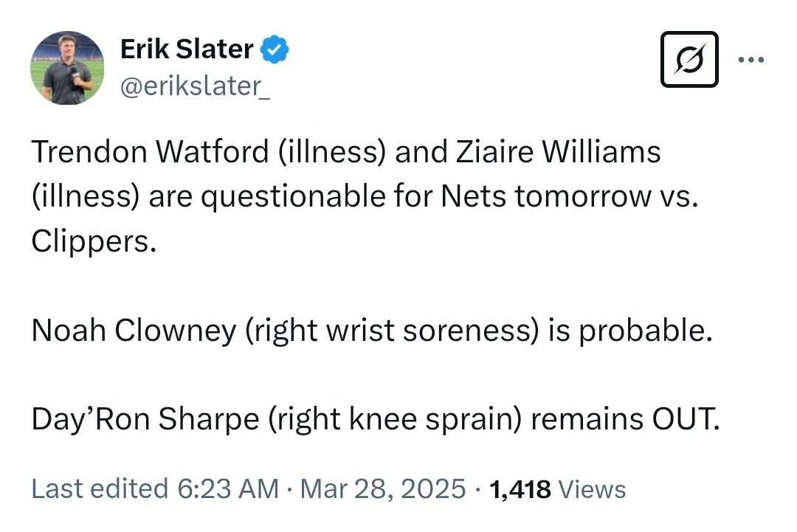This screenshot has height=532, width=797.
Task: Click the Ziaire Williams name in post
Action: tap(558, 153)
